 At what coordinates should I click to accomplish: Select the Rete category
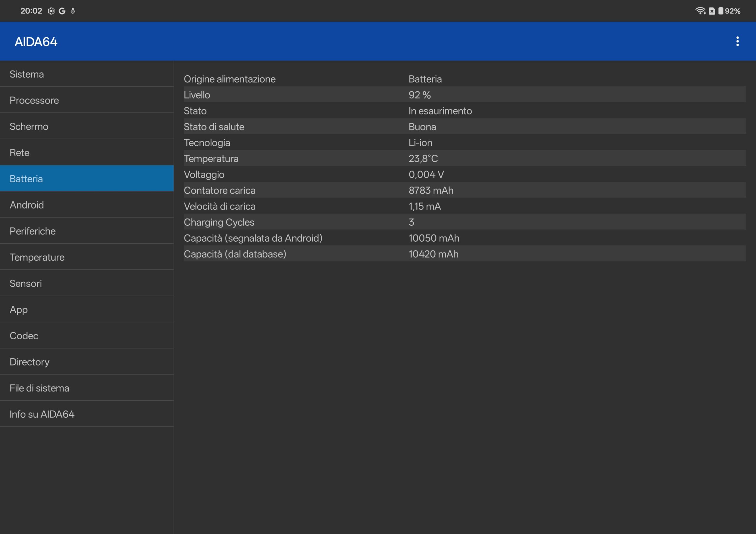point(87,152)
